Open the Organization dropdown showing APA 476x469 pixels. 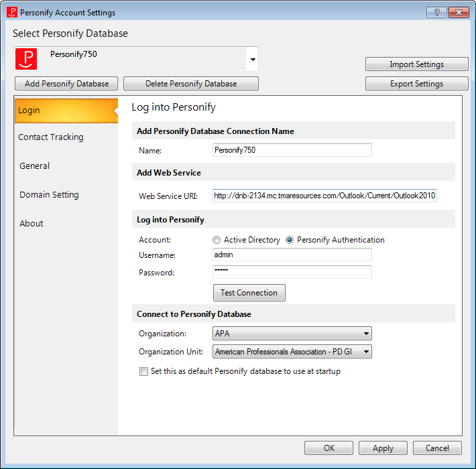[292, 334]
